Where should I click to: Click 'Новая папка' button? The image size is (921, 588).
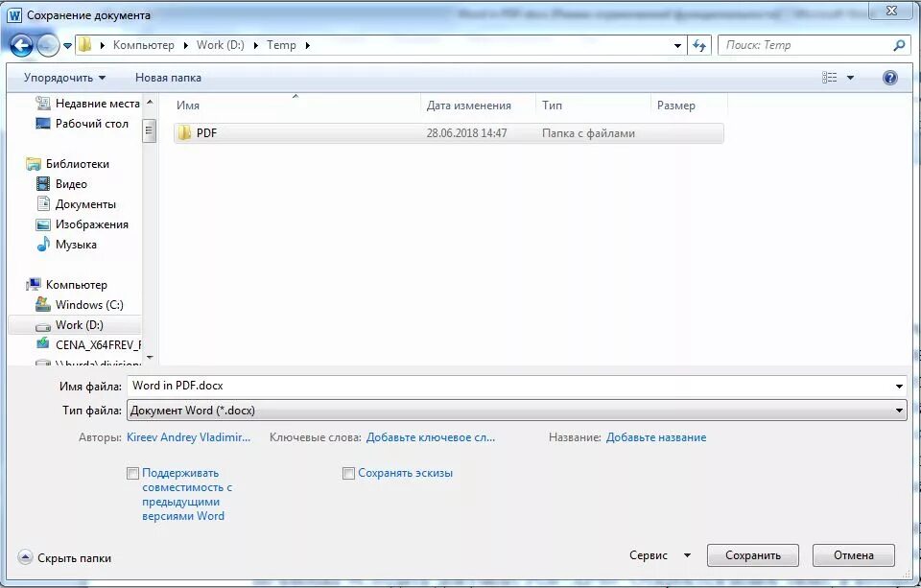(168, 78)
